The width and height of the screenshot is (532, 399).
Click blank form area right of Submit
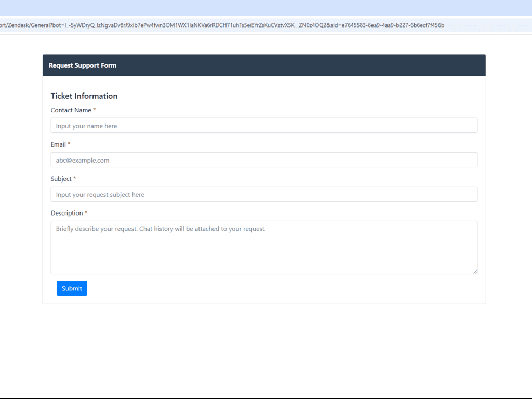coord(286,288)
